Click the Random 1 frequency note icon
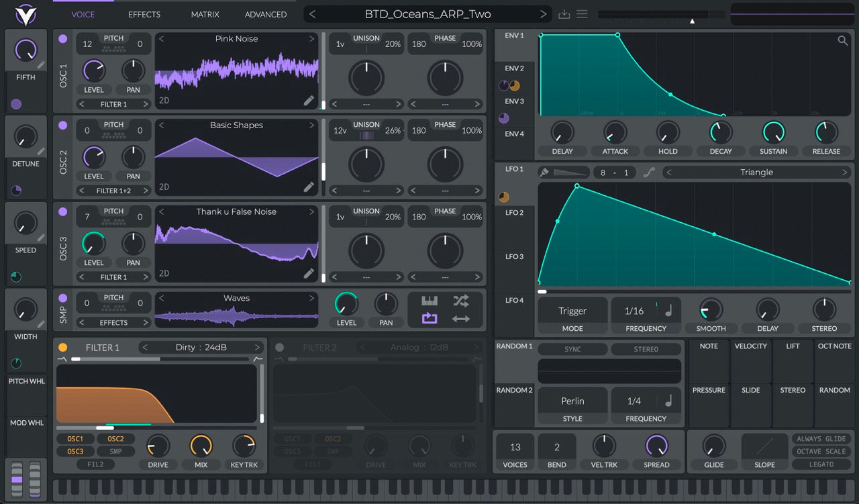 668,401
